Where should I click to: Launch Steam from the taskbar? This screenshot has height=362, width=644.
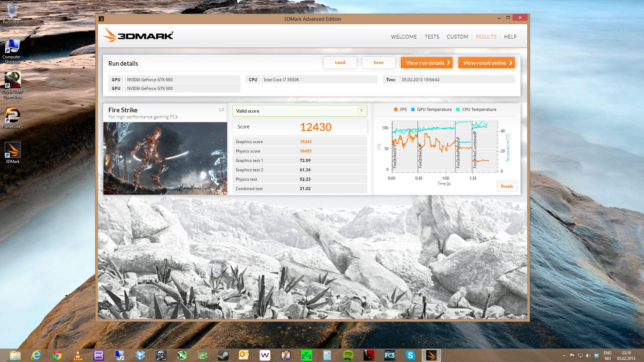(x=223, y=355)
